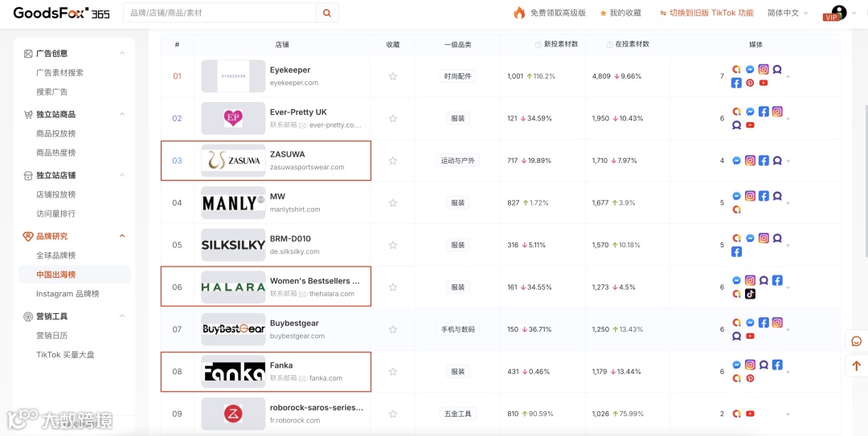Star the ZASUWA store as favorite
The width and height of the screenshot is (868, 436).
coord(393,161)
